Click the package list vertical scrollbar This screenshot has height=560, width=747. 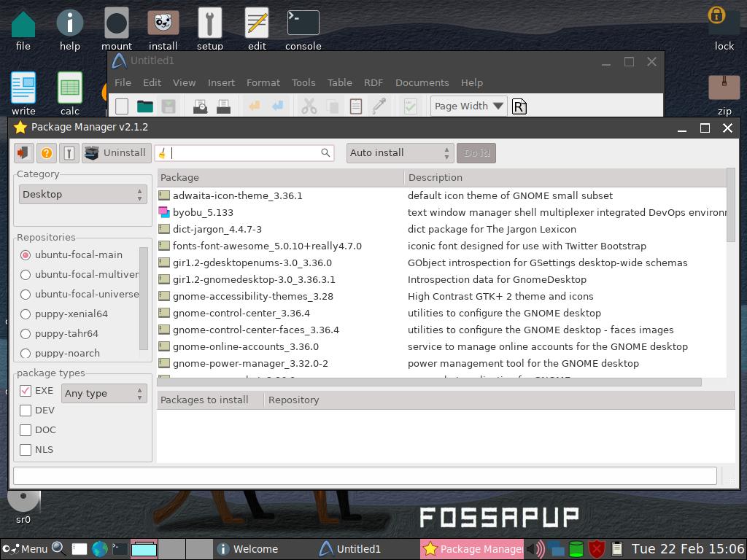pos(731,205)
